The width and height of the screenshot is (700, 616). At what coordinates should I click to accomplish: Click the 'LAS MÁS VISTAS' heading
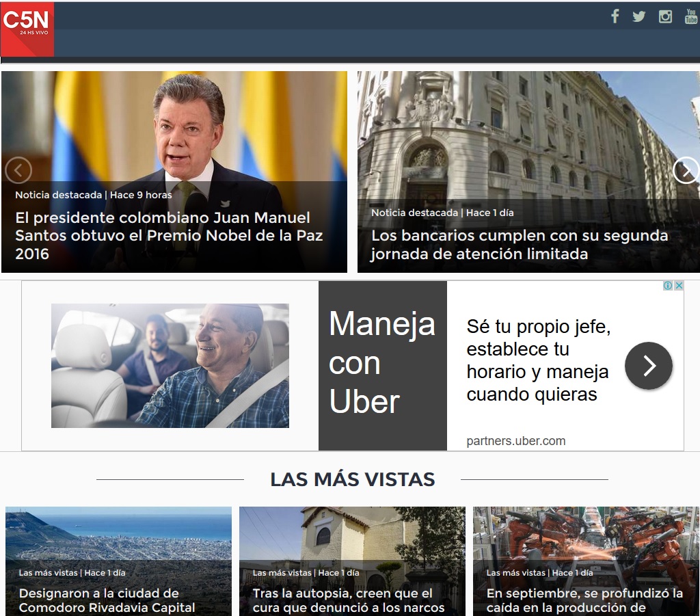(352, 479)
